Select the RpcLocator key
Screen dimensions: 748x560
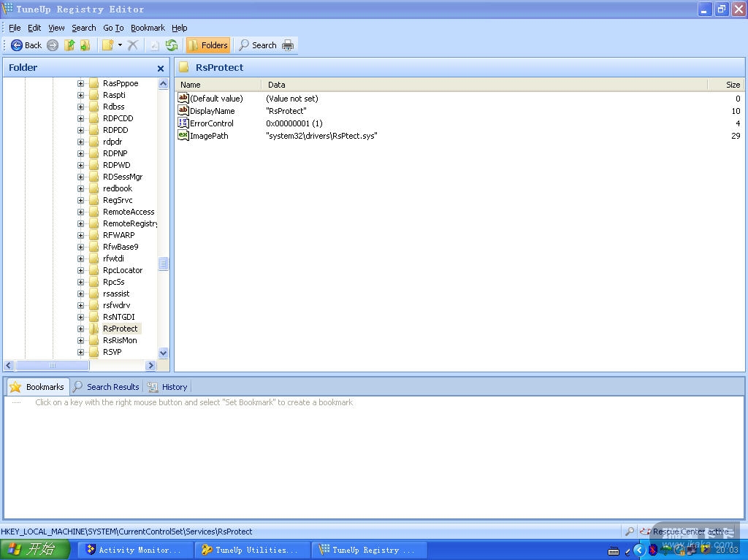coord(123,270)
